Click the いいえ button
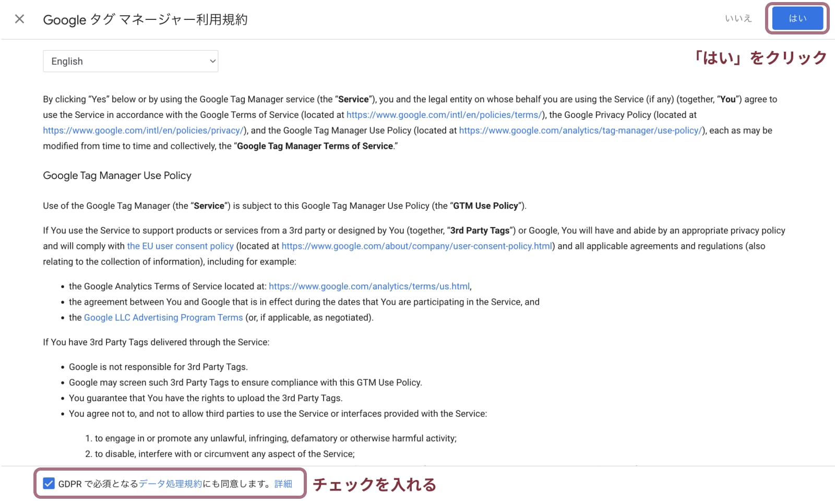This screenshot has width=835, height=504. pyautogui.click(x=738, y=18)
